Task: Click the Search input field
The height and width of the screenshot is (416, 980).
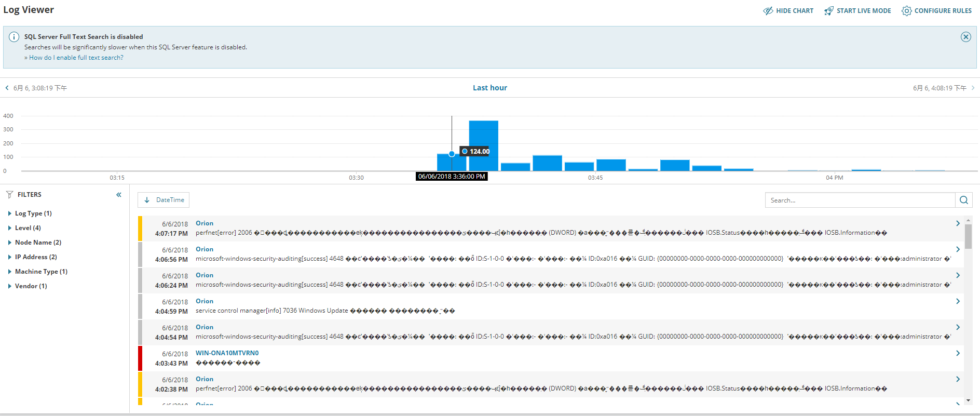Action: click(x=860, y=200)
